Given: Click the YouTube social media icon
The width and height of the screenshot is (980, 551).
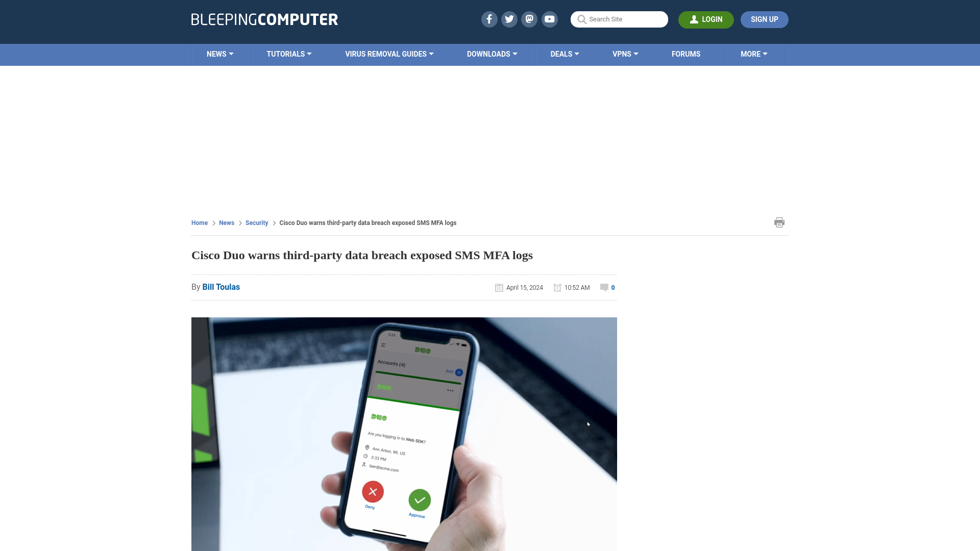Looking at the screenshot, I should [549, 19].
